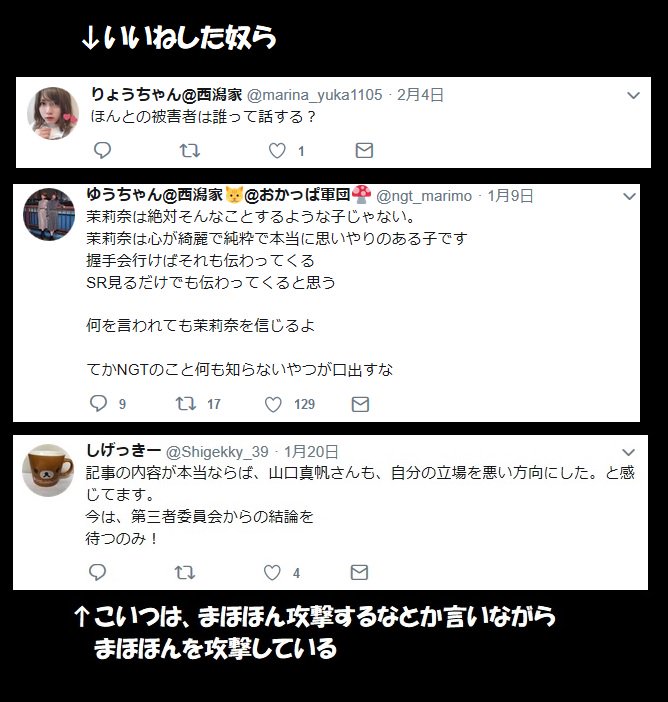Screen dimensions: 668x702
Task: Reply to the りょうちゃん tweet
Action: click(x=102, y=150)
